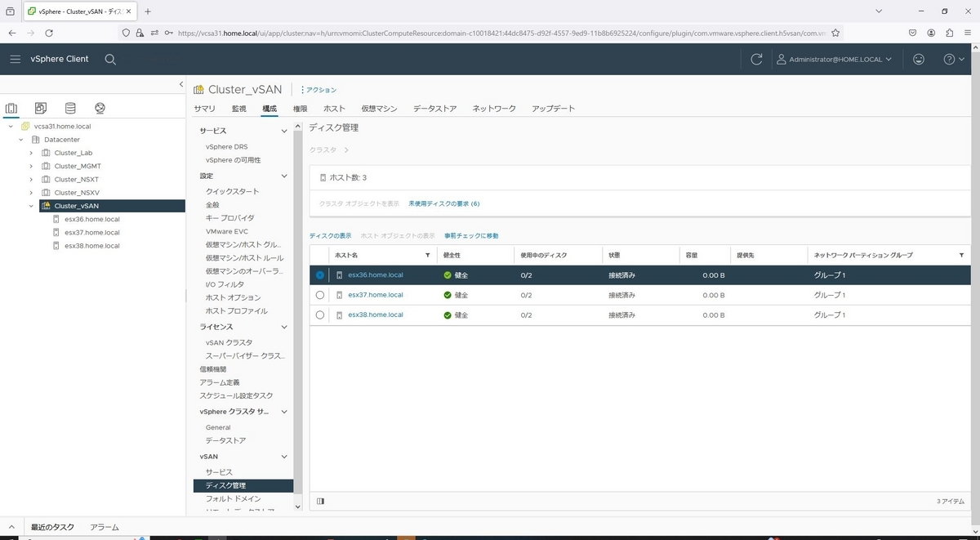The image size is (980, 540).
Task: Open the help question mark menu
Action: point(954,60)
